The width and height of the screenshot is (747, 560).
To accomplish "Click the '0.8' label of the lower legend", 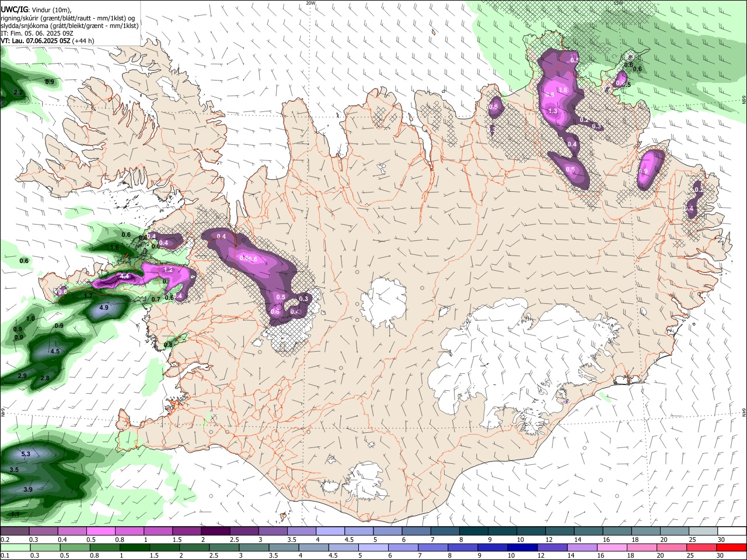I will point(93,555).
